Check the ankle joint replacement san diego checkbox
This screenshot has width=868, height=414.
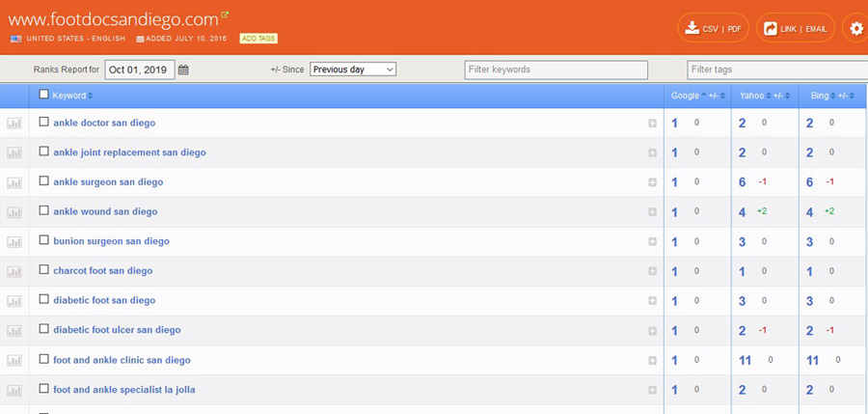(43, 152)
